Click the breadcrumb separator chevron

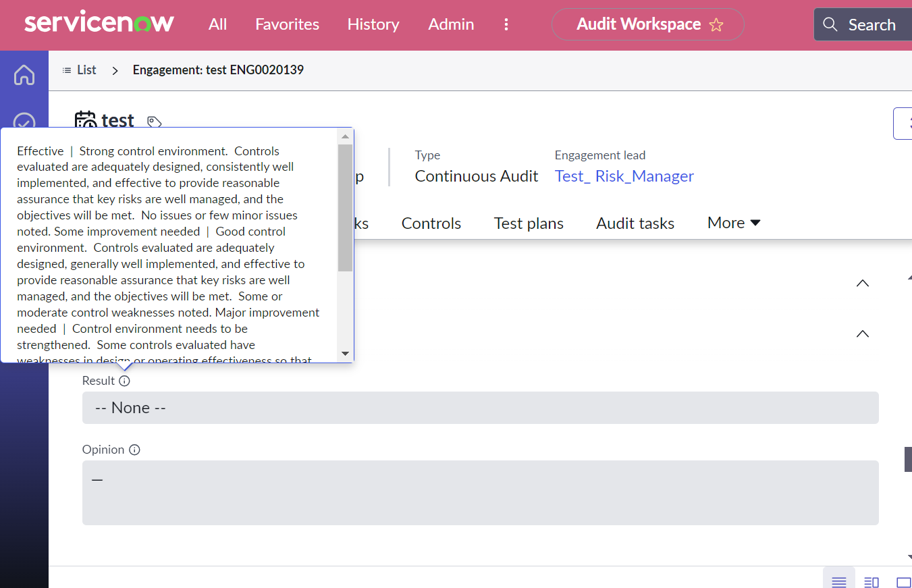pos(115,70)
